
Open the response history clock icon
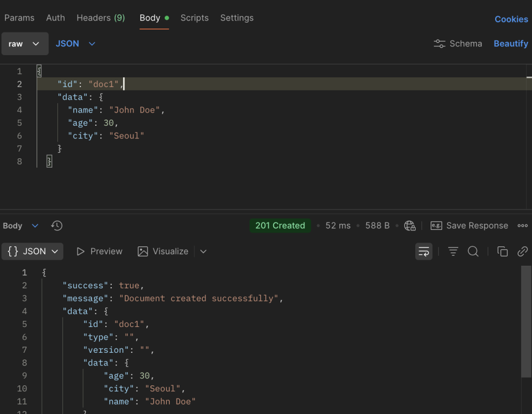(x=57, y=226)
